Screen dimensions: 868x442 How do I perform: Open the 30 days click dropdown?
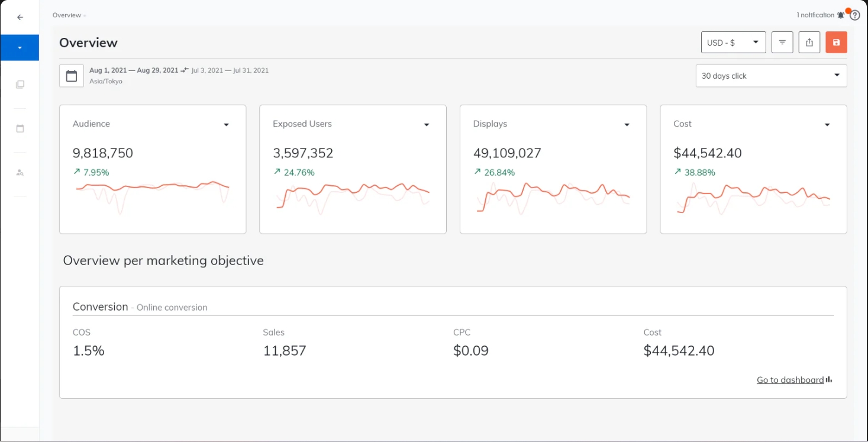point(771,76)
